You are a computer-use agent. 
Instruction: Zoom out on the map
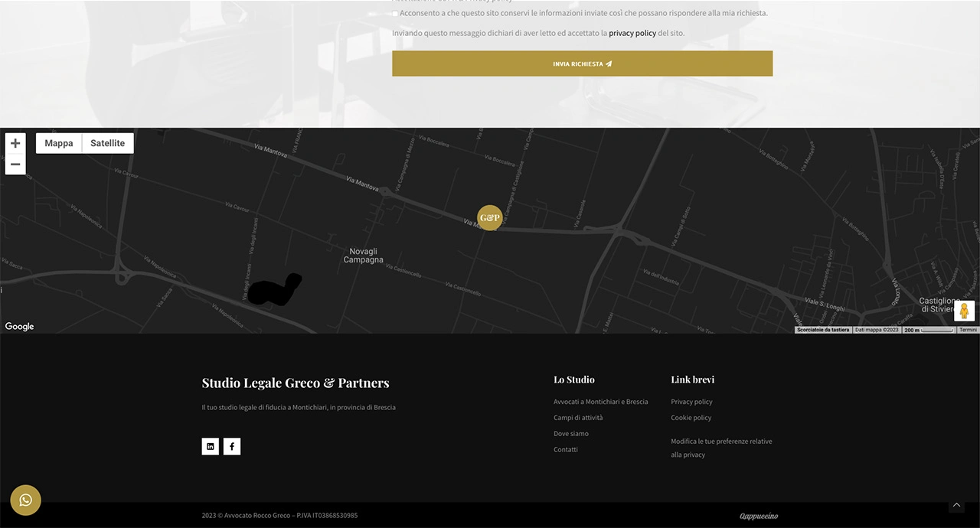[x=15, y=165]
